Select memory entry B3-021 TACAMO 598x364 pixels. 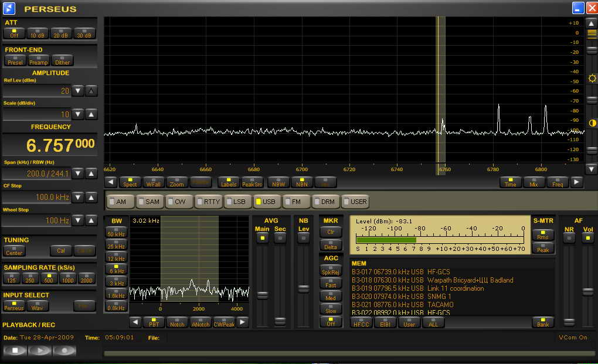point(402,305)
